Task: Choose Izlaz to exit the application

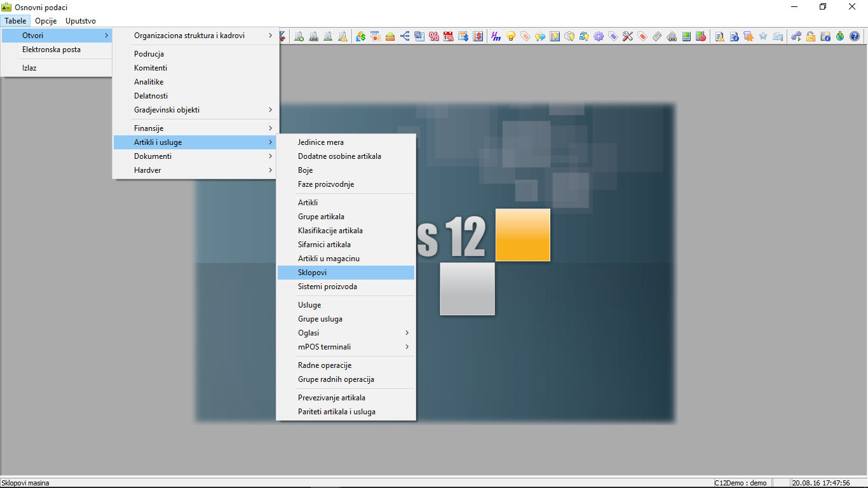Action: pos(29,68)
